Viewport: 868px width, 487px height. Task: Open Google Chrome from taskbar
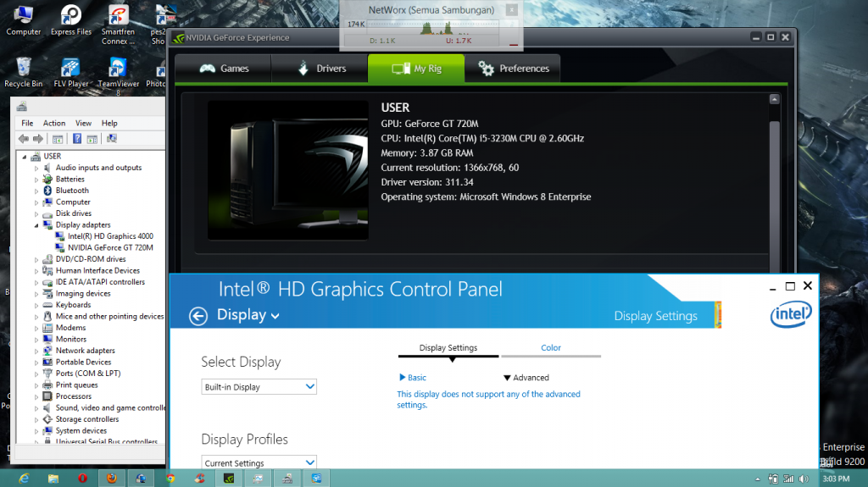point(170,479)
